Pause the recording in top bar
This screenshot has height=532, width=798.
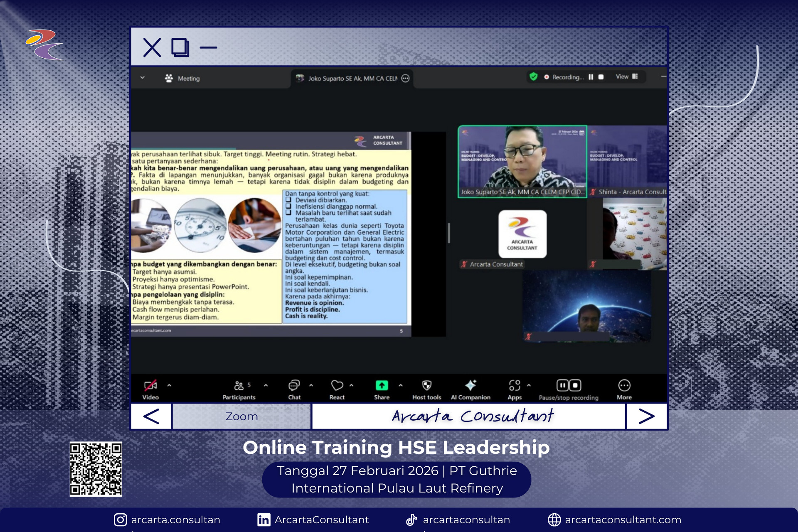591,77
